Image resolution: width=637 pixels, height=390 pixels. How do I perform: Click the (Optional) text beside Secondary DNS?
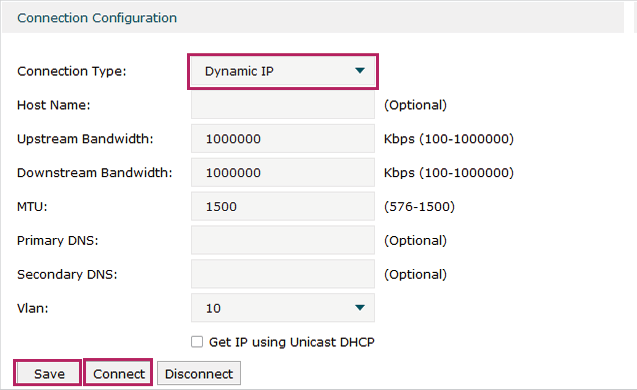click(x=415, y=274)
